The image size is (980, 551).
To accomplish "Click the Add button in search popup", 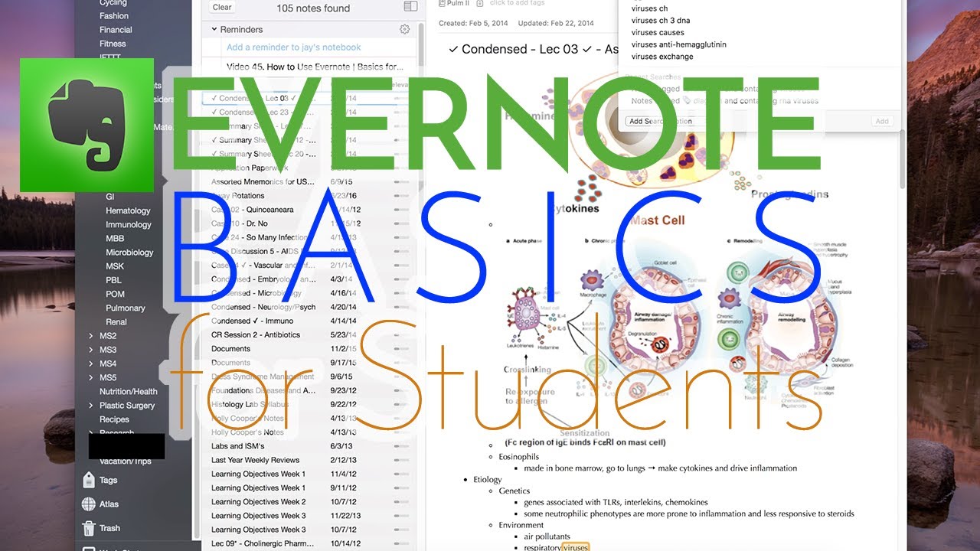I will pyautogui.click(x=881, y=121).
